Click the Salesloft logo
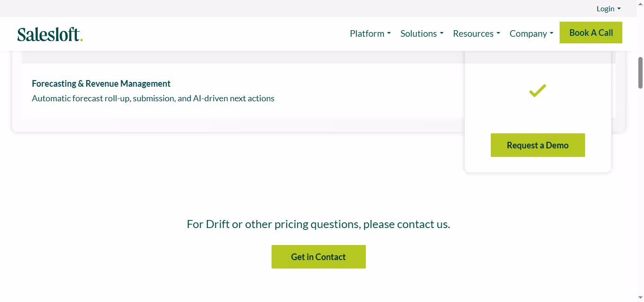 click(x=50, y=33)
